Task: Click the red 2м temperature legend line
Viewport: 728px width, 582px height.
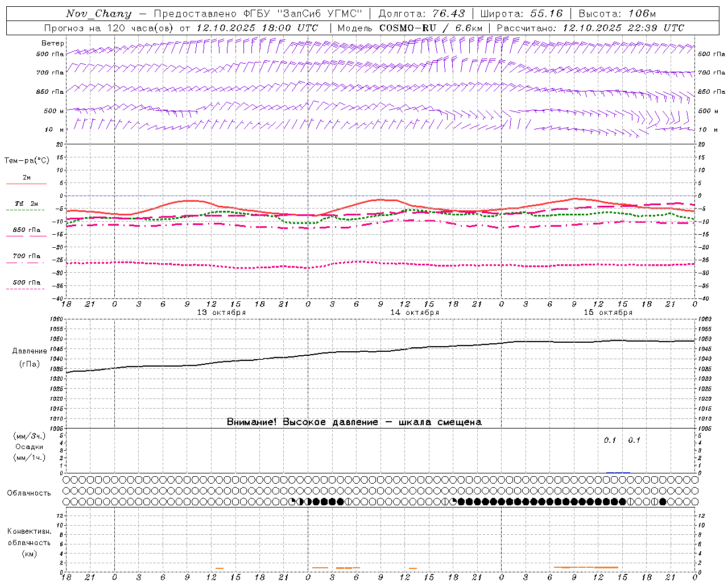Action: tap(26, 184)
